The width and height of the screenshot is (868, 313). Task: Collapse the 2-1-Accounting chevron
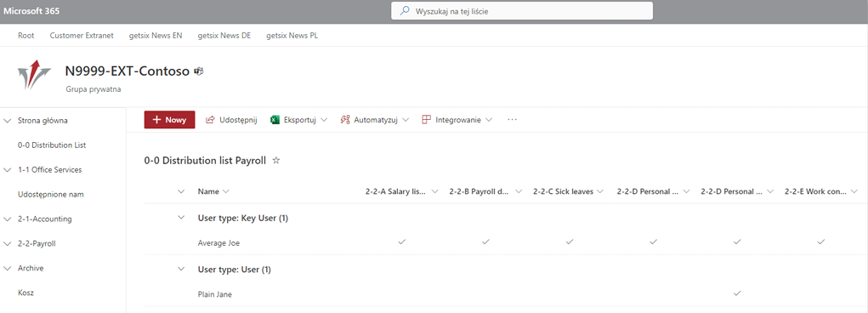pyautogui.click(x=7, y=219)
